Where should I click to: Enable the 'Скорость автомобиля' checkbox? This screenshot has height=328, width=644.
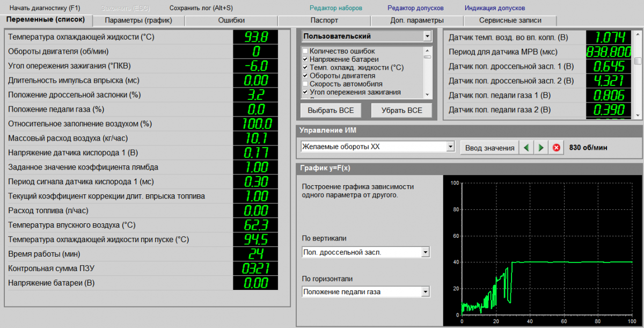(305, 84)
